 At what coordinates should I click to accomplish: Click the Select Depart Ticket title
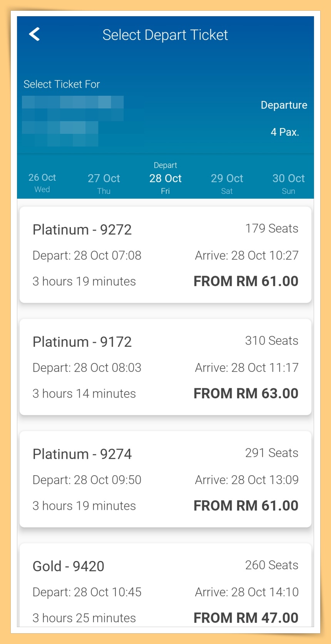click(165, 35)
